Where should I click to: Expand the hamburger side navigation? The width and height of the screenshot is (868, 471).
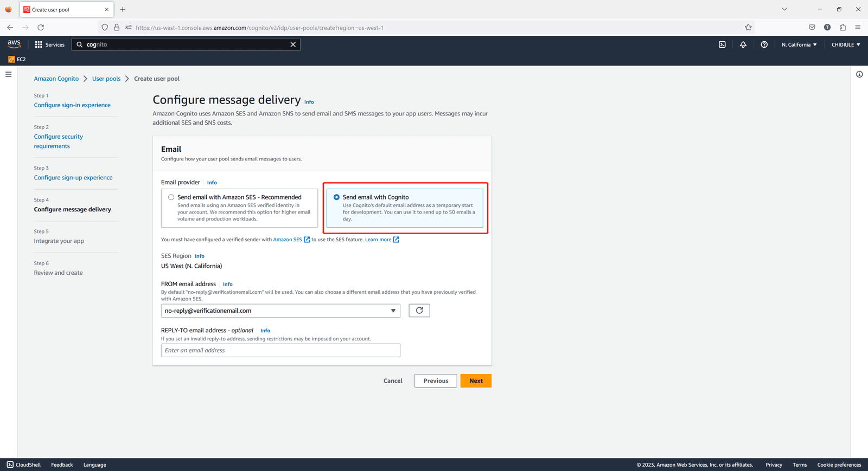pos(9,74)
